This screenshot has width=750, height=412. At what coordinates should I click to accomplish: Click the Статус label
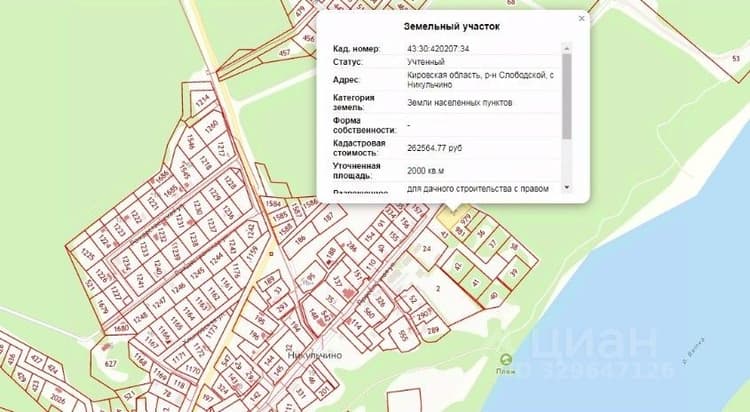tap(348, 62)
